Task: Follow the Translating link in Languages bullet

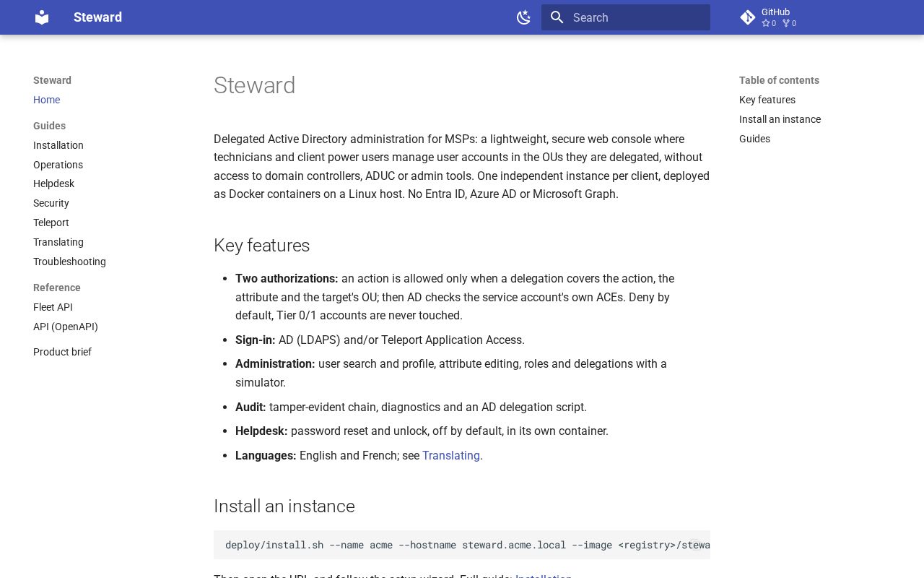Action: [451, 455]
